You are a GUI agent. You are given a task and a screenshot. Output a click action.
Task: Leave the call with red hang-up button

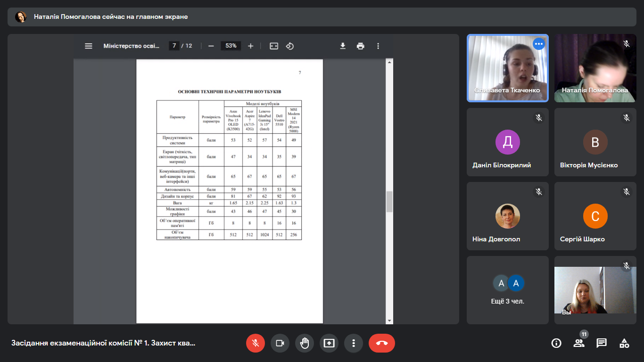coord(382,343)
